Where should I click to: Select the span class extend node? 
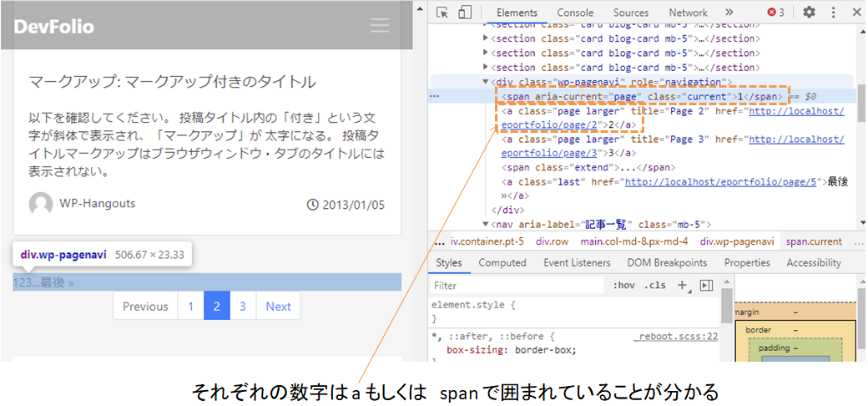(588, 167)
